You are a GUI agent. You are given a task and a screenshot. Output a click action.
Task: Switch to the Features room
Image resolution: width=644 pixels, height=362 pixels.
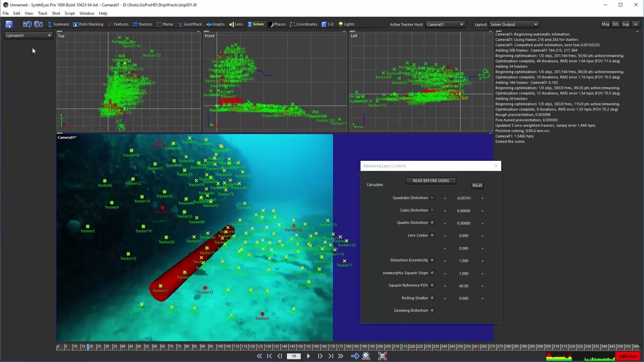click(x=118, y=24)
